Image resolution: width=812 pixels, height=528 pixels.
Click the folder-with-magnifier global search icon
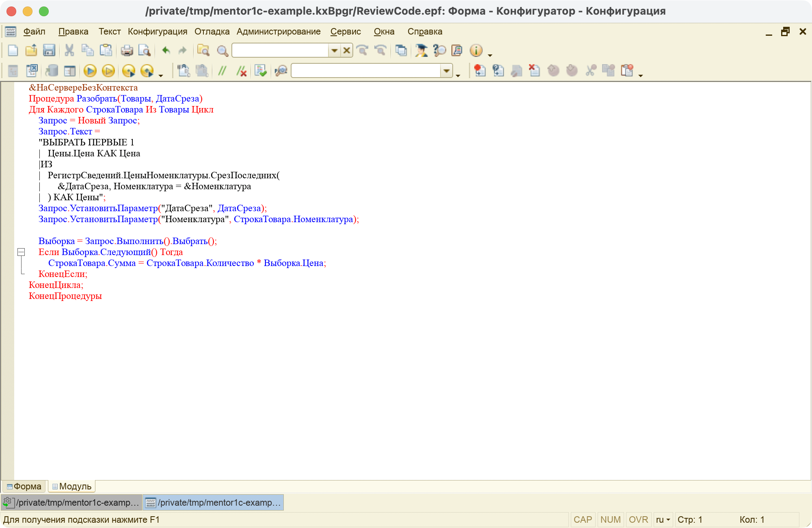click(203, 50)
